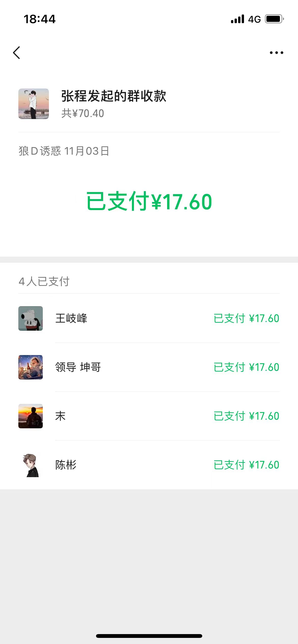
Task: Tap the 狼D诱惑 11月03日 note
Action: 64,151
